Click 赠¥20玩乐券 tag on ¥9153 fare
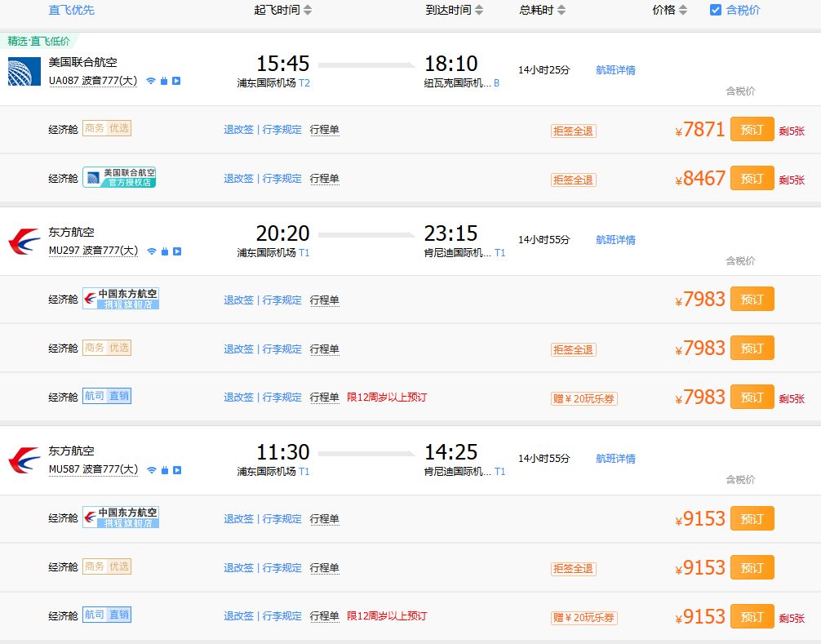821x644 pixels. (x=584, y=618)
